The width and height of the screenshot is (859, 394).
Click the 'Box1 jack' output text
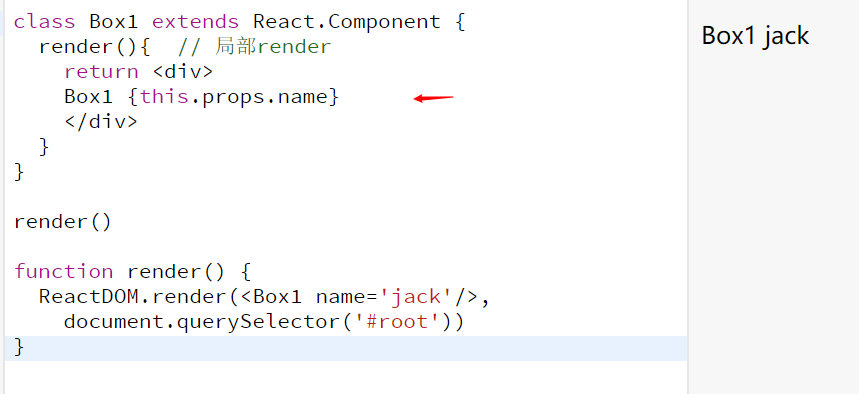[x=755, y=36]
